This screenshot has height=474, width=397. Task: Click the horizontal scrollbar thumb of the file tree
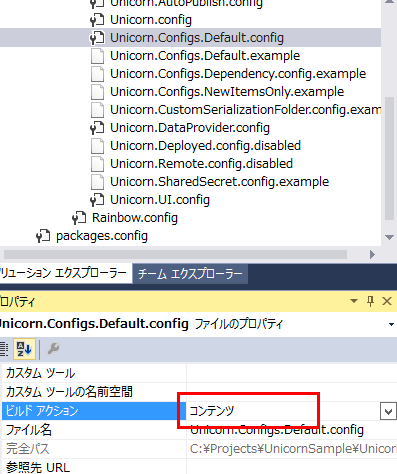coord(175,255)
